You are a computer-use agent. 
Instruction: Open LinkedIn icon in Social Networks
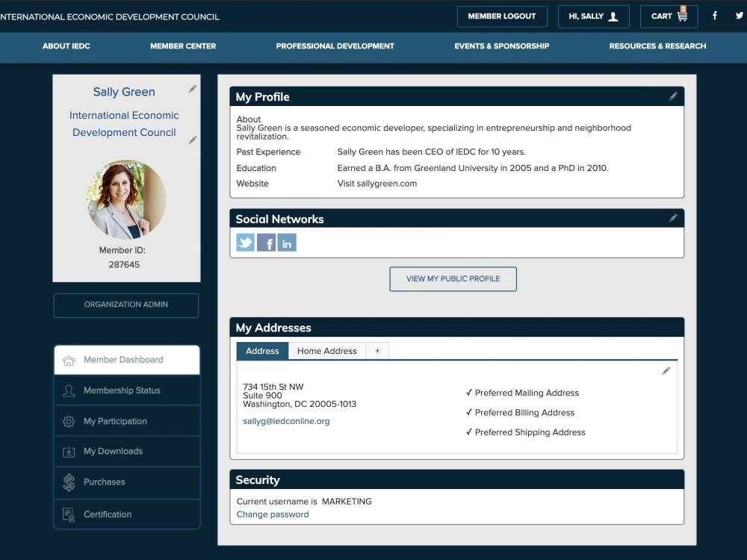click(287, 243)
